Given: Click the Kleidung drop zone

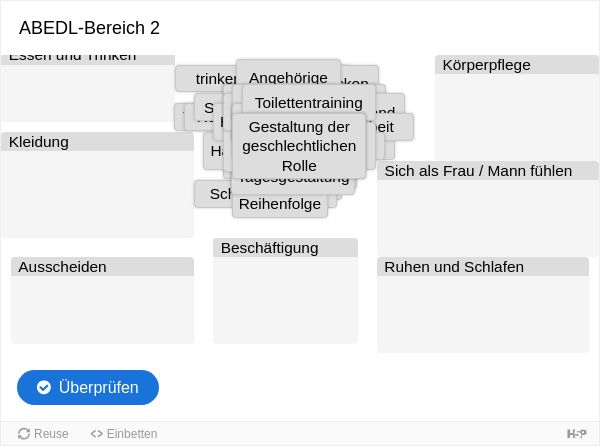Looking at the screenshot, I should point(98,185).
